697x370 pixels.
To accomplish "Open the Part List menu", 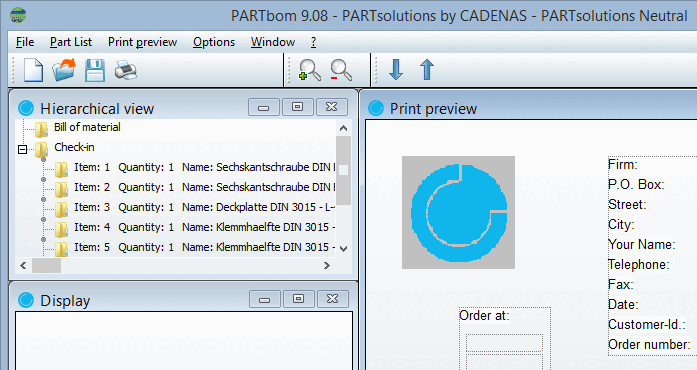I will (x=71, y=42).
